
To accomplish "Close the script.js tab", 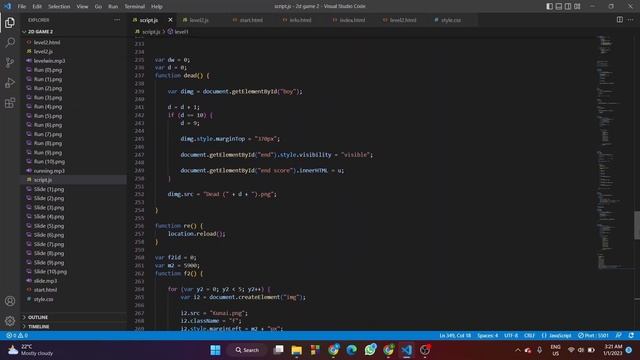I will click(170, 20).
